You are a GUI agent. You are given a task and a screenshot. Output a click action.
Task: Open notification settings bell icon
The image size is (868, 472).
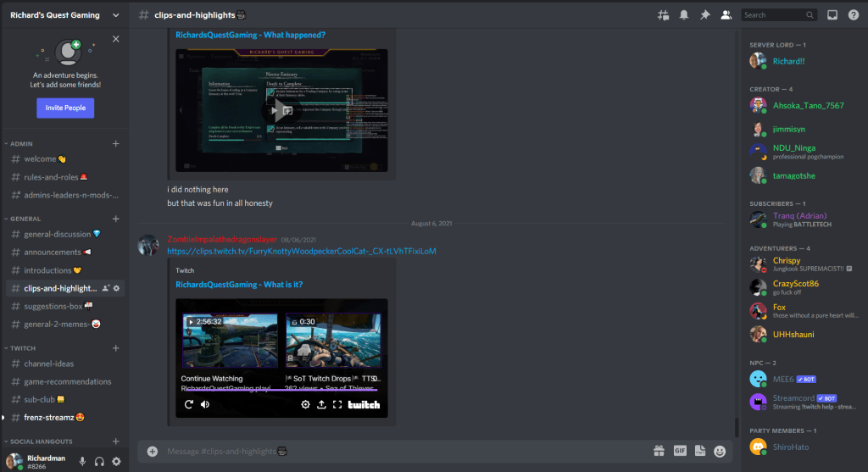point(683,14)
